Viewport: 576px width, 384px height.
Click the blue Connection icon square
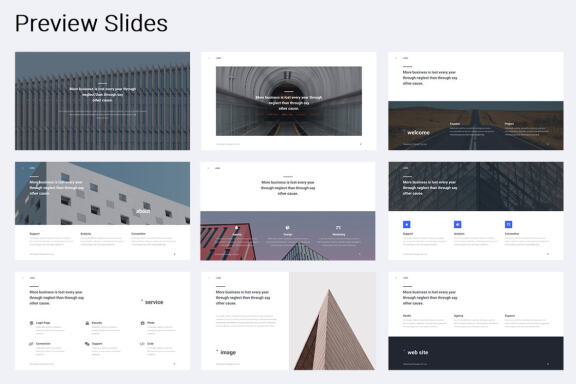(x=508, y=224)
